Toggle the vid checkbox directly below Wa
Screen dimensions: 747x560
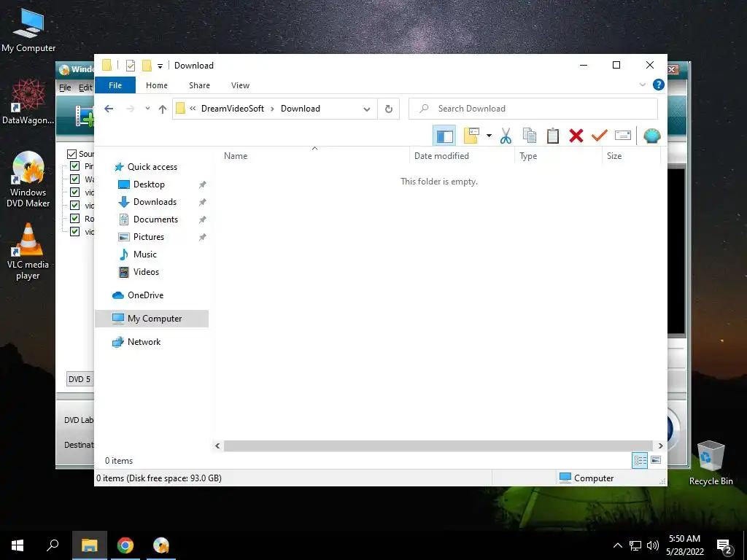[x=75, y=192]
